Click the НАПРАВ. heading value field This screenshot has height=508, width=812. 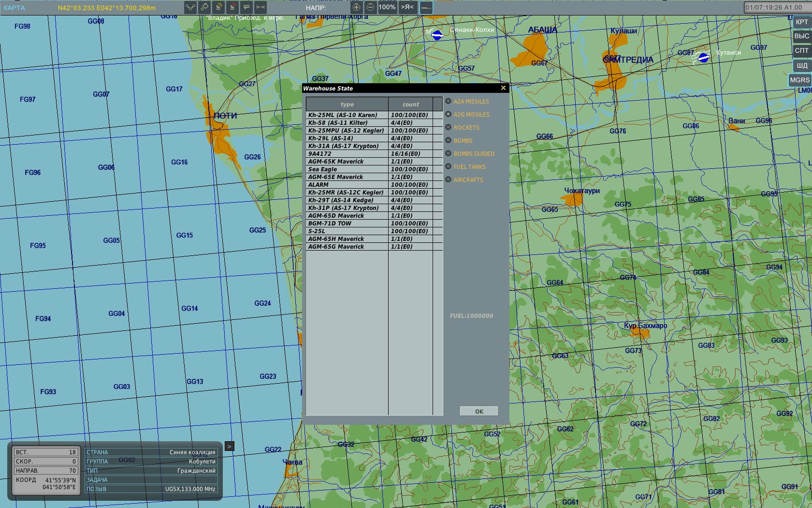tap(46, 471)
